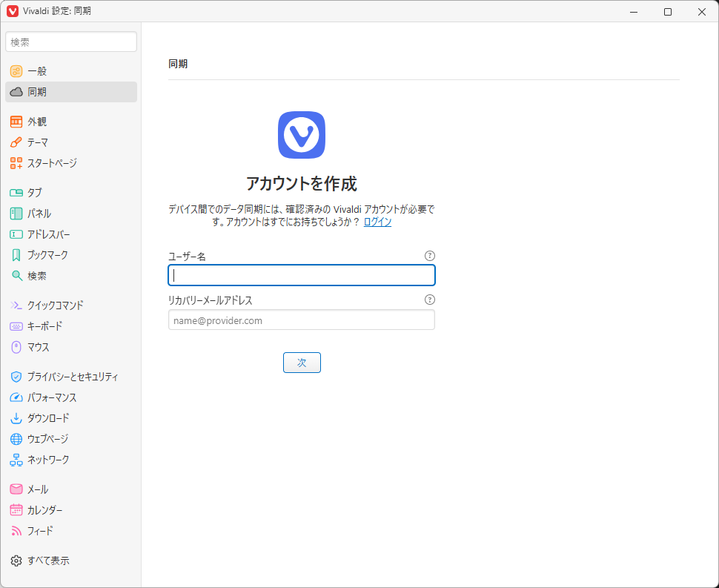The height and width of the screenshot is (588, 719).
Task: Open ダウンロード settings label
Action: (x=48, y=418)
